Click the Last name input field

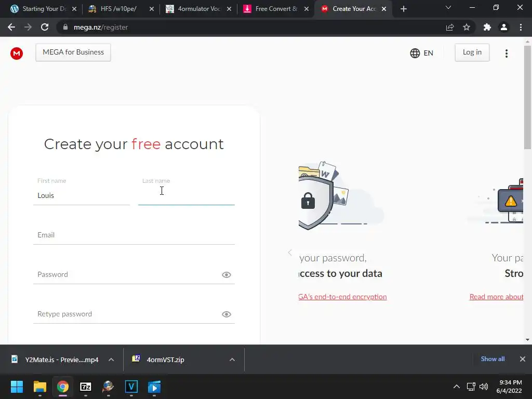[187, 195]
